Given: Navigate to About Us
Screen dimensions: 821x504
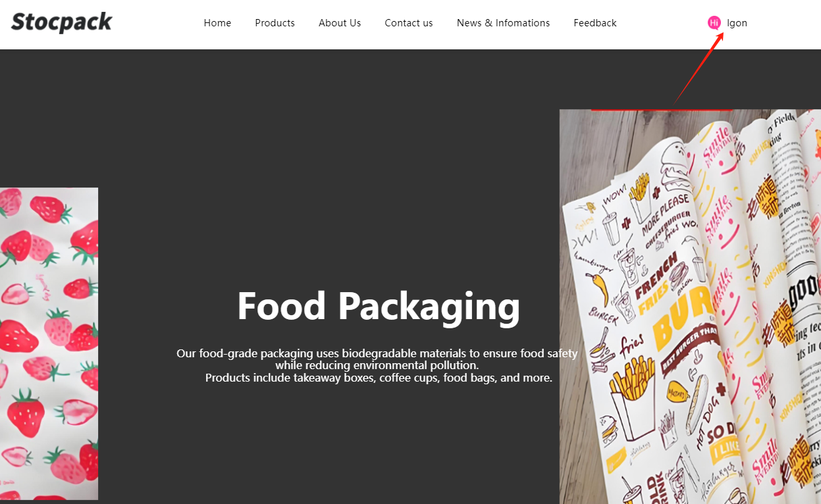Looking at the screenshot, I should (x=340, y=23).
